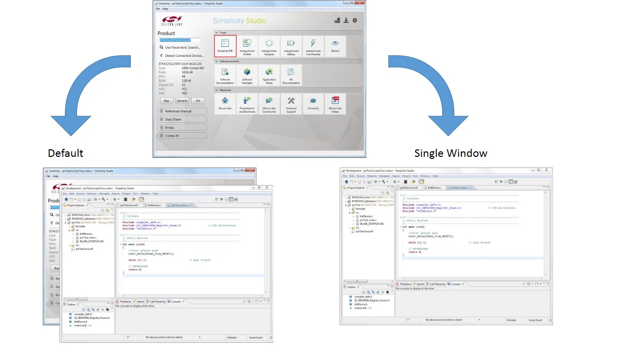
Task: Open the energyAware Designer tile
Action: point(269,46)
